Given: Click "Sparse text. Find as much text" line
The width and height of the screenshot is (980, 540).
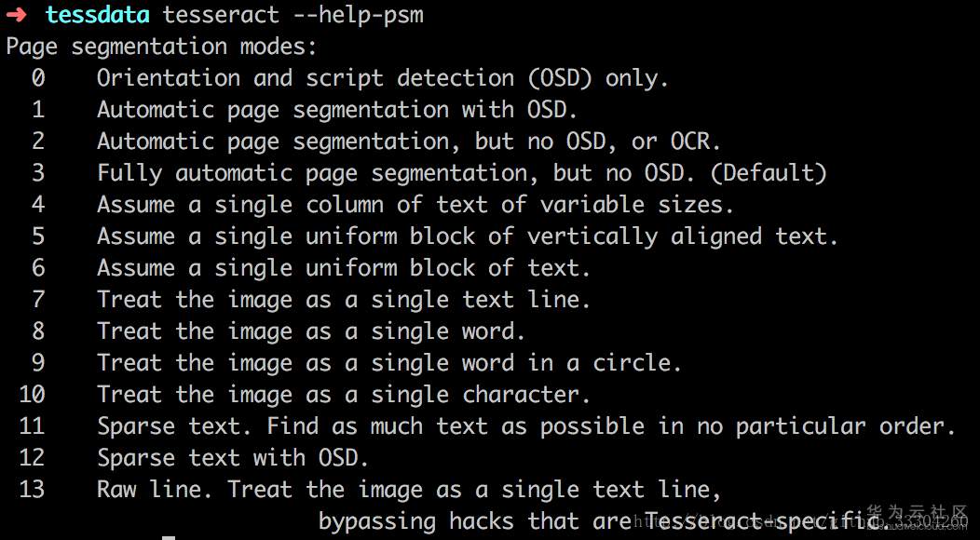Looking at the screenshot, I should click(x=526, y=426).
